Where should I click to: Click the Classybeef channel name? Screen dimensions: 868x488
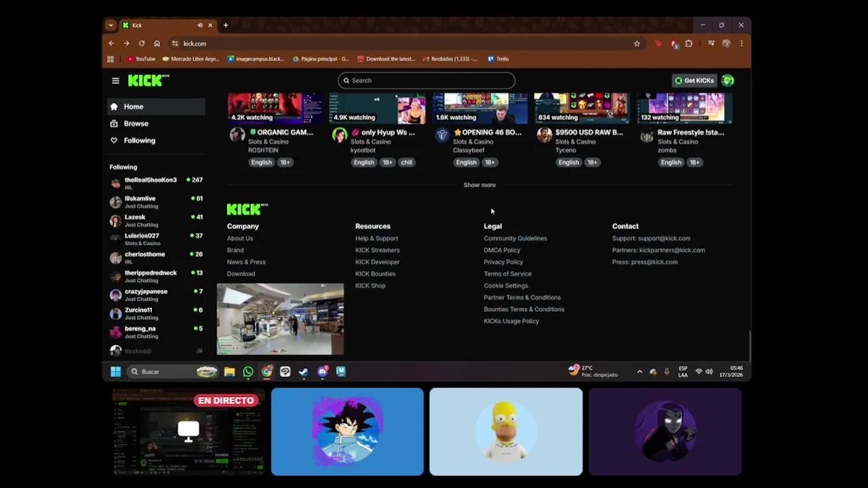pyautogui.click(x=469, y=150)
